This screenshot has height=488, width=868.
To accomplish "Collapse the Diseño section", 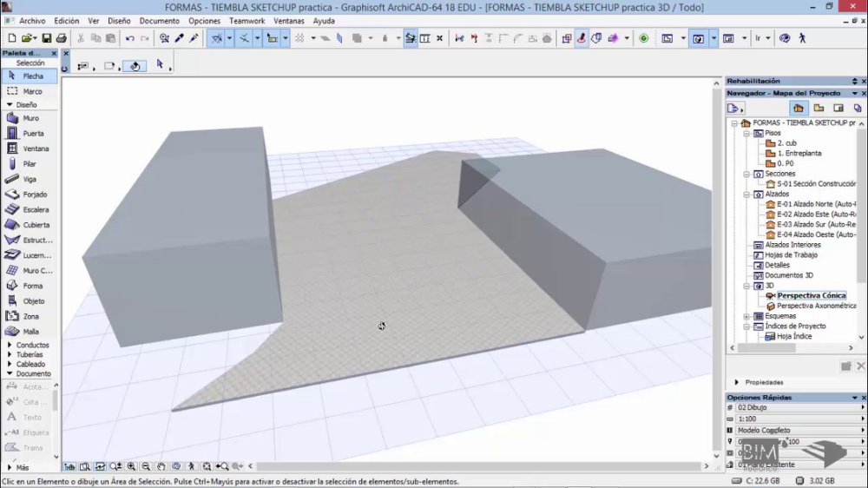I will [10, 105].
